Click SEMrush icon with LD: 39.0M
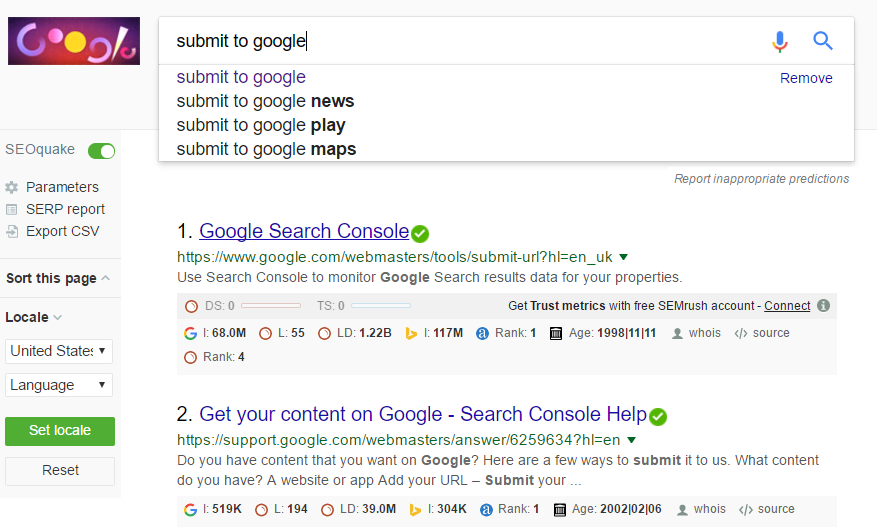This screenshot has width=877, height=527. [x=327, y=510]
